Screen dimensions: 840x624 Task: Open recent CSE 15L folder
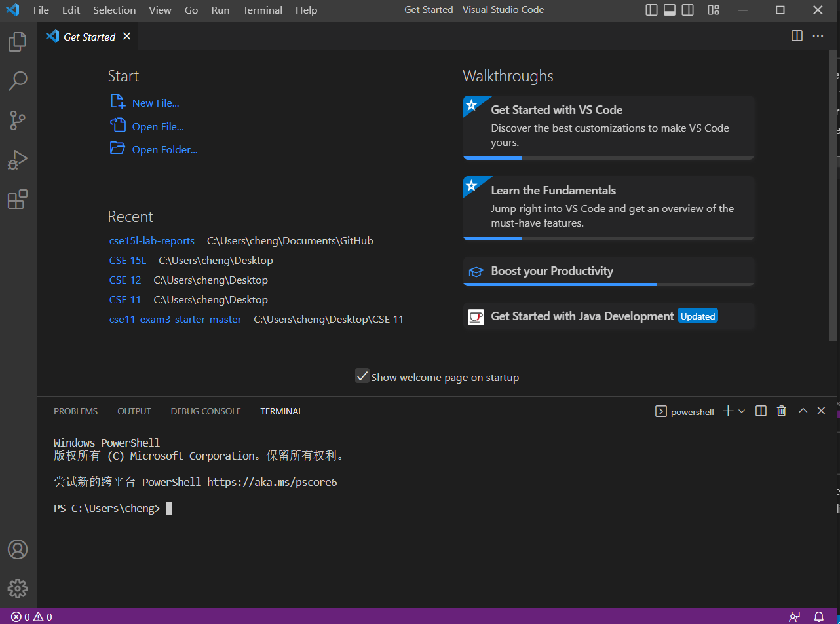tap(128, 261)
